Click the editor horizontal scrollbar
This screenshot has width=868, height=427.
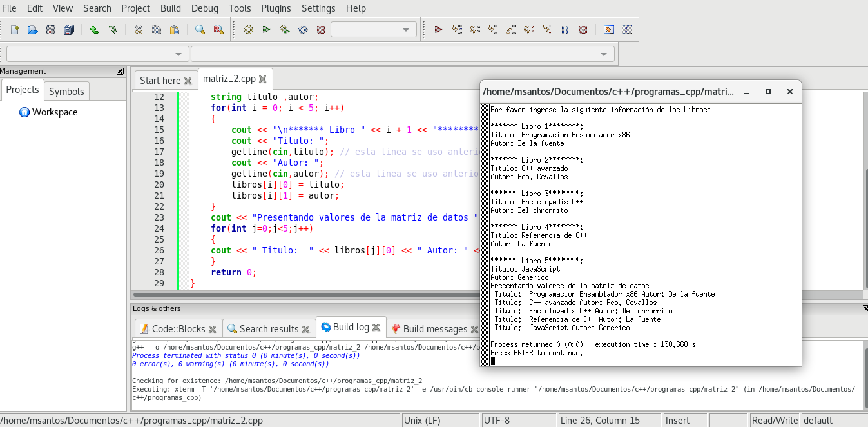click(x=303, y=295)
